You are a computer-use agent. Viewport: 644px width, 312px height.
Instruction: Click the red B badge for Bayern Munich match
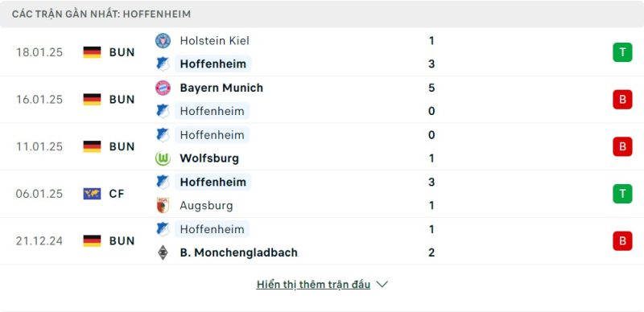click(x=622, y=100)
